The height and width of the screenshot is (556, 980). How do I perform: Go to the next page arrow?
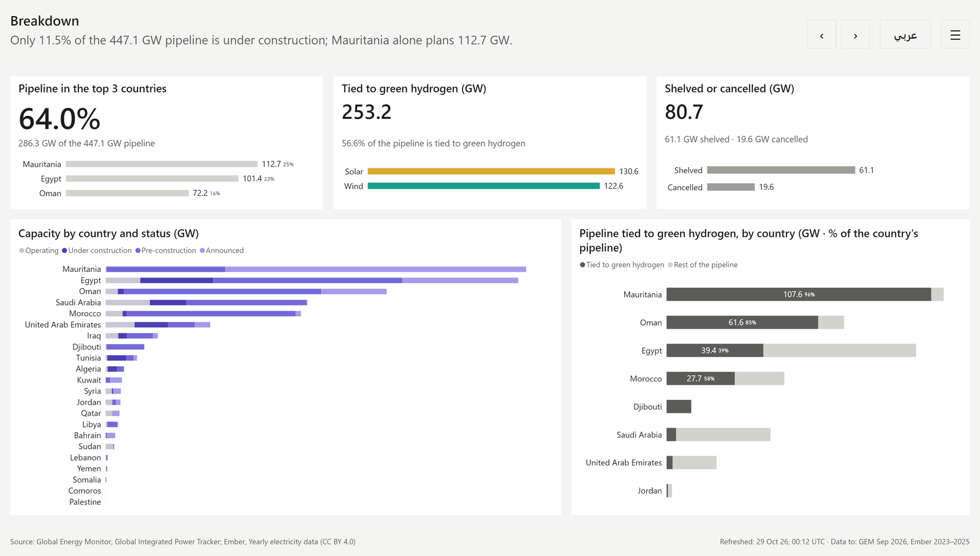(855, 34)
